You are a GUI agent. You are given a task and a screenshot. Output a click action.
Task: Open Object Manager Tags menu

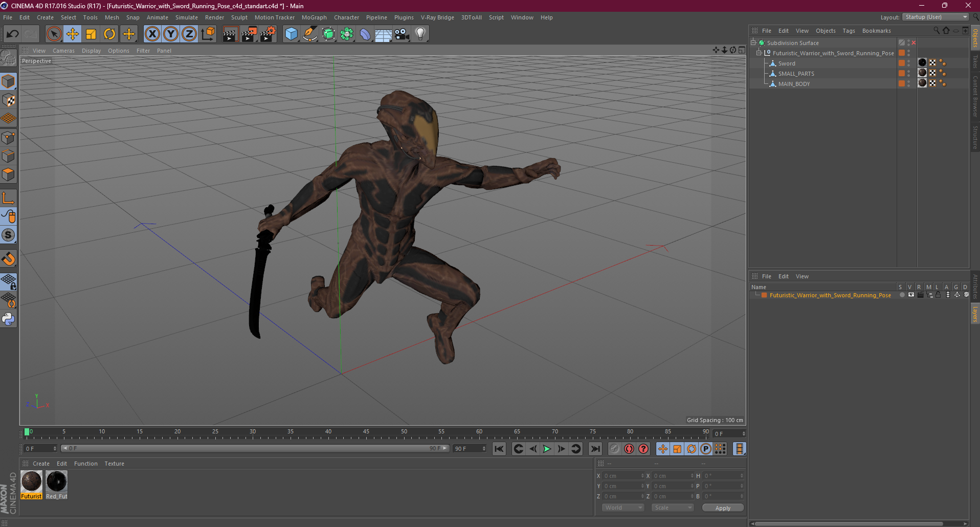point(849,31)
